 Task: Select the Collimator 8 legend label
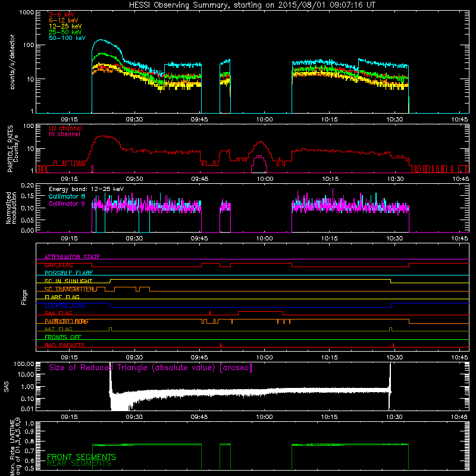(x=67, y=196)
